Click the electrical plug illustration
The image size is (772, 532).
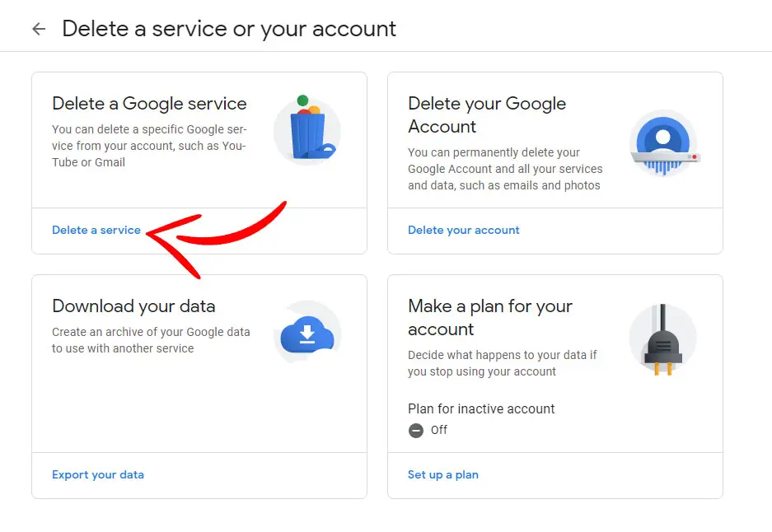(x=662, y=338)
